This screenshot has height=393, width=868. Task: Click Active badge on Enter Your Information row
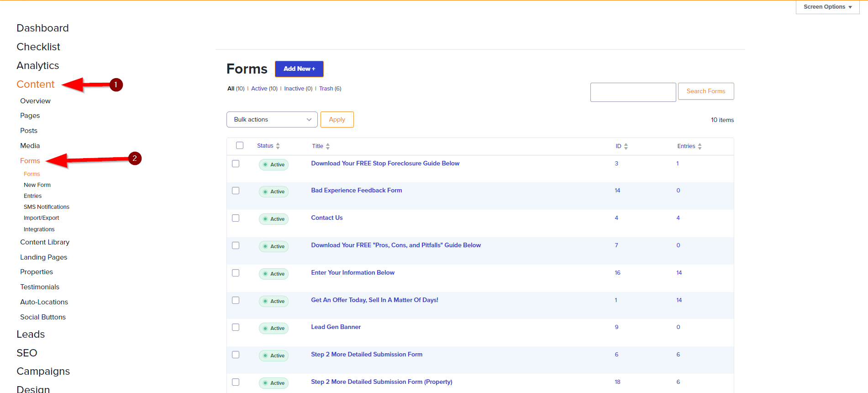point(274,274)
